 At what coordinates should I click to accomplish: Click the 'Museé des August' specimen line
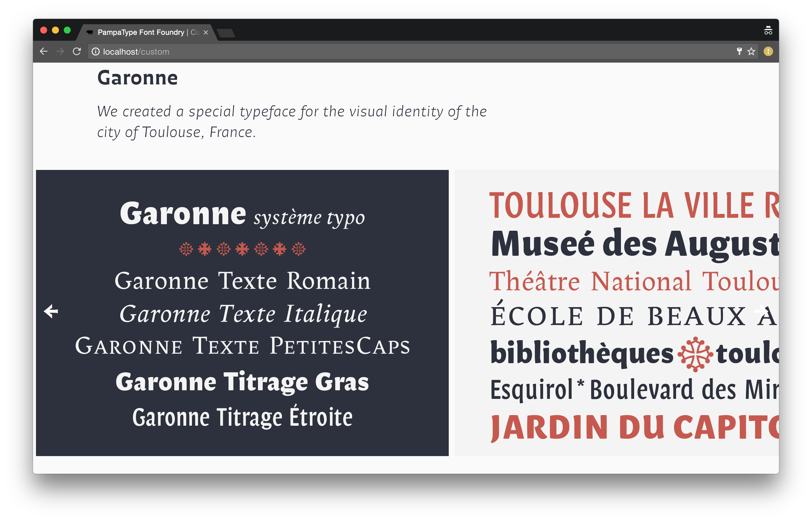tap(635, 244)
